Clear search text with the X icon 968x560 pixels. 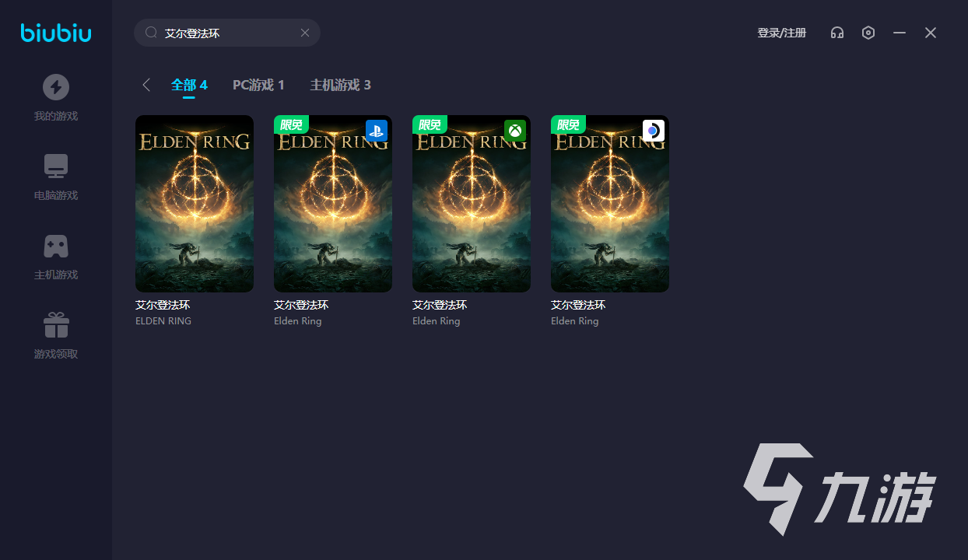click(x=305, y=33)
